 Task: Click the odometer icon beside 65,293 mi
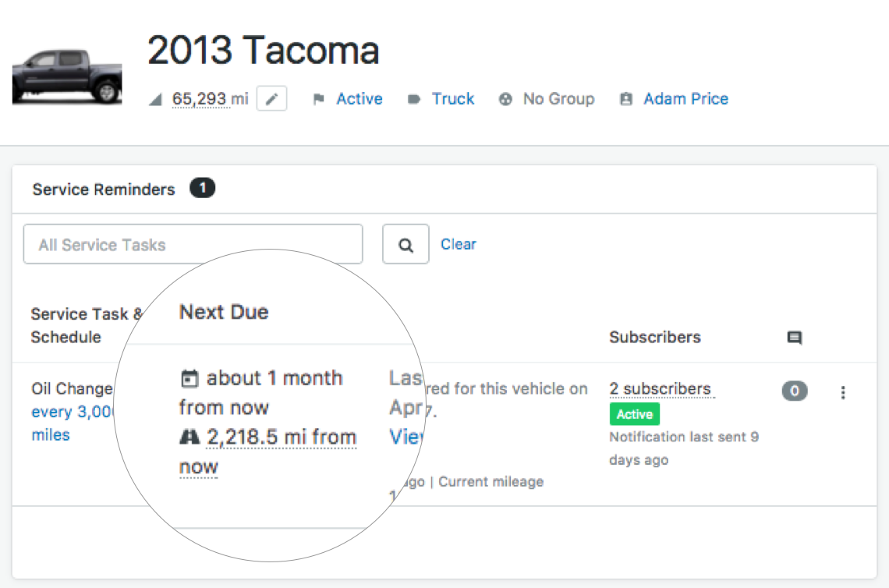(x=156, y=99)
